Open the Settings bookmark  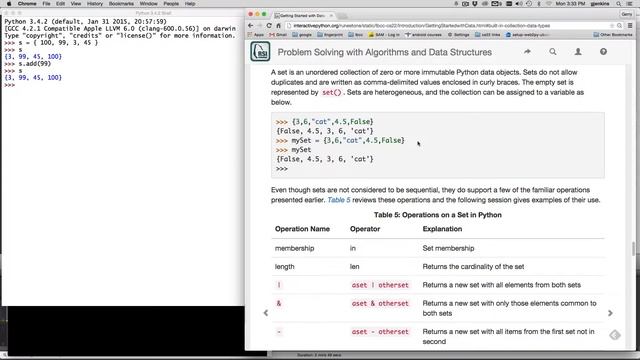(x=459, y=35)
